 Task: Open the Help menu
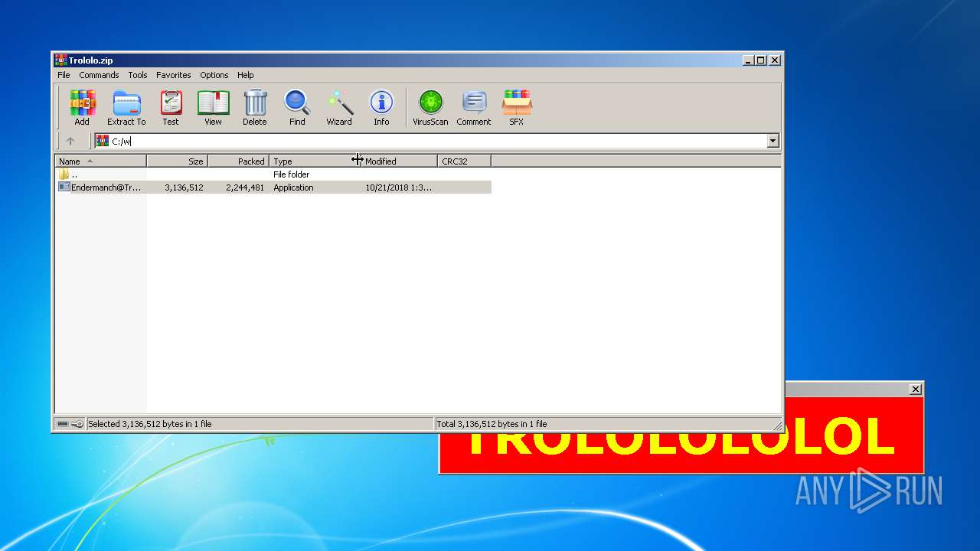(x=245, y=75)
